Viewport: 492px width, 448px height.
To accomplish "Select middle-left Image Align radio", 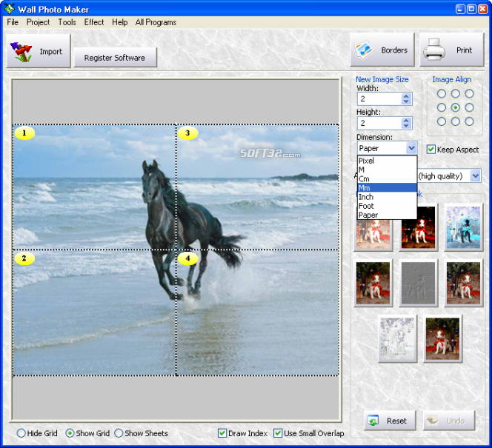I will pyautogui.click(x=442, y=107).
